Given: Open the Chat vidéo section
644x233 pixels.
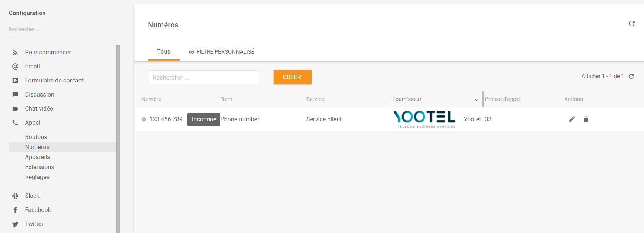Looking at the screenshot, I should tap(39, 108).
